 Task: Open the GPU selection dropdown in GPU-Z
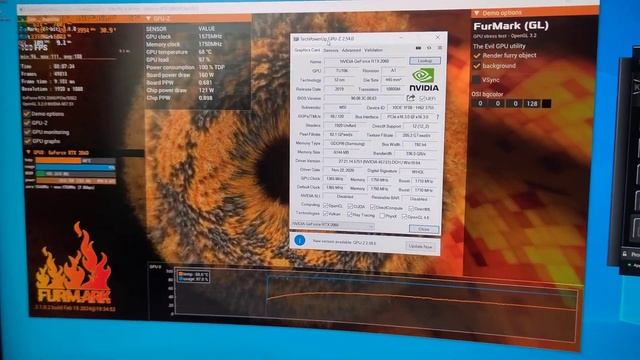pos(333,224)
